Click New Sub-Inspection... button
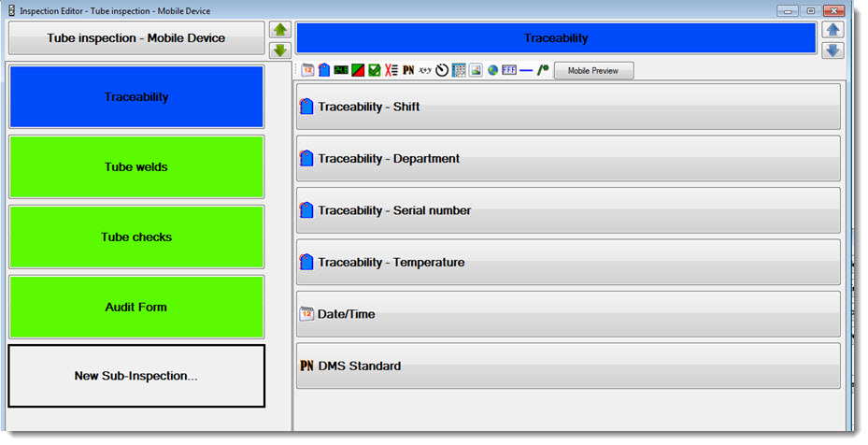Screen dimensions: 868x445 pyautogui.click(x=136, y=376)
